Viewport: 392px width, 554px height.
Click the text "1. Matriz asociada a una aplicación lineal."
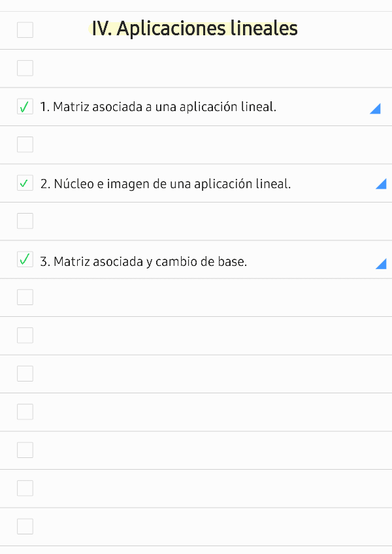click(158, 106)
